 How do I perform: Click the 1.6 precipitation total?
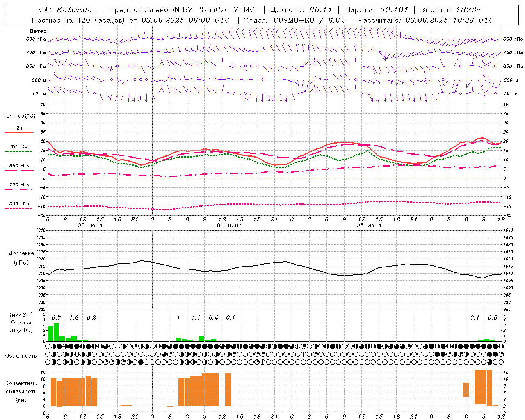[74, 318]
